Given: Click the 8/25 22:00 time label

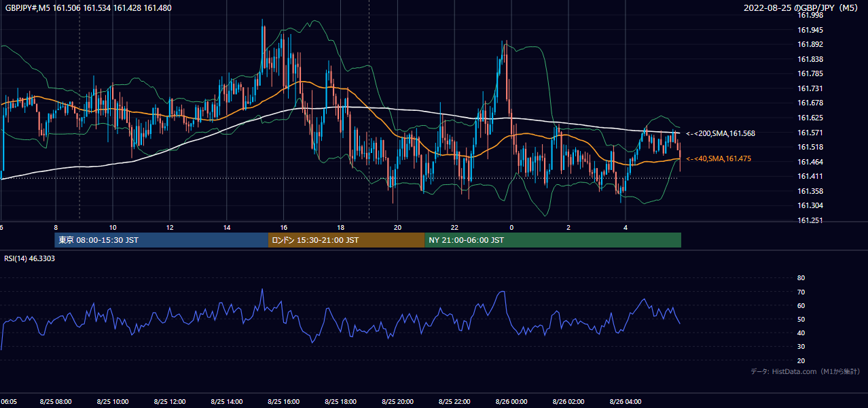Looking at the screenshot, I should (455, 402).
